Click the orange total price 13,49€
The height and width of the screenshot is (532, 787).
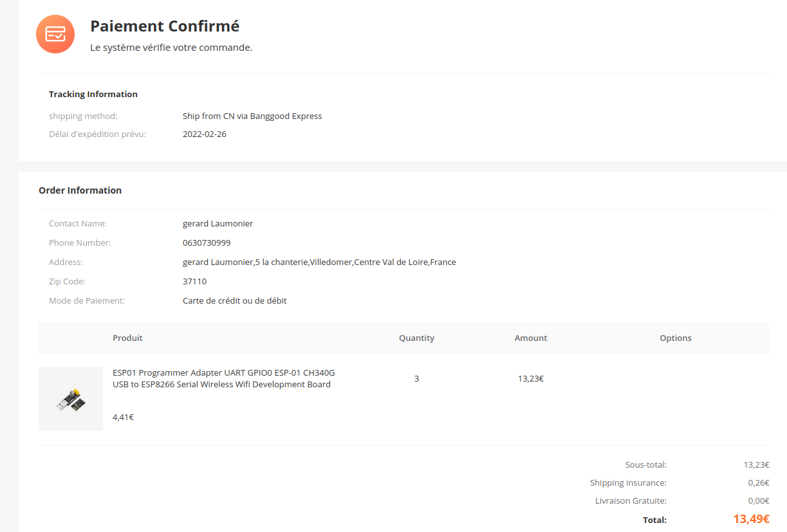(751, 519)
